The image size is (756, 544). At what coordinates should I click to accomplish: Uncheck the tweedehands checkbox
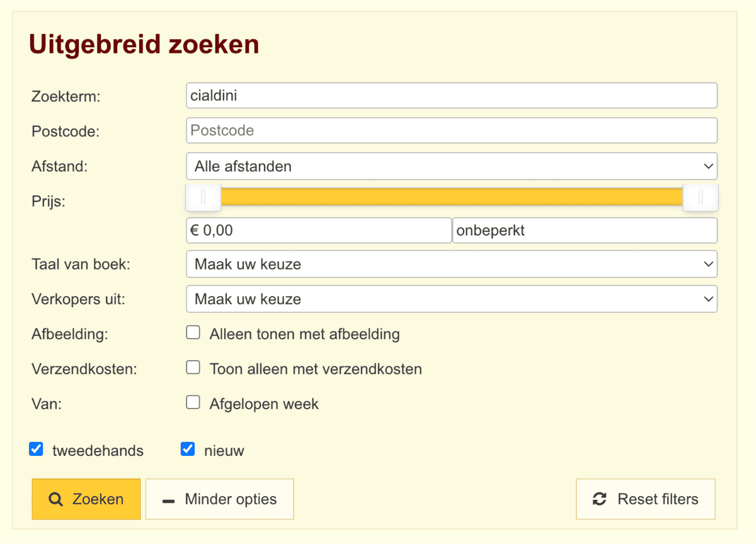click(x=37, y=450)
